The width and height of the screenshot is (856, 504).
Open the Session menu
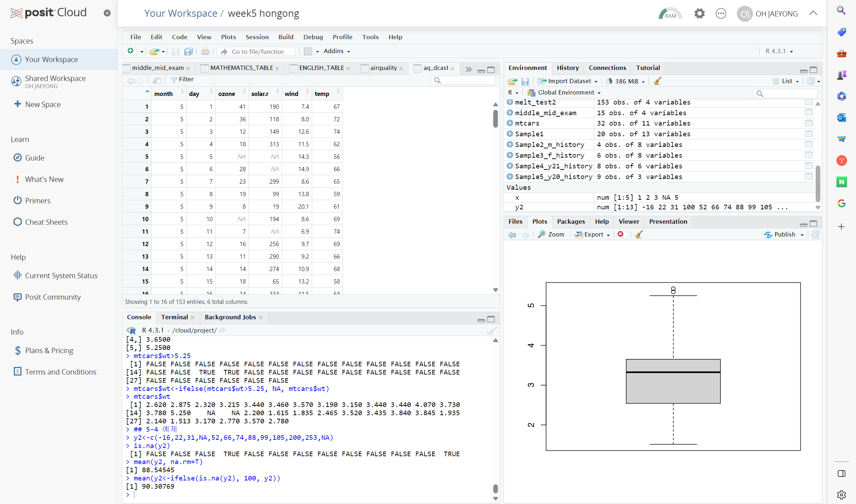(x=257, y=37)
